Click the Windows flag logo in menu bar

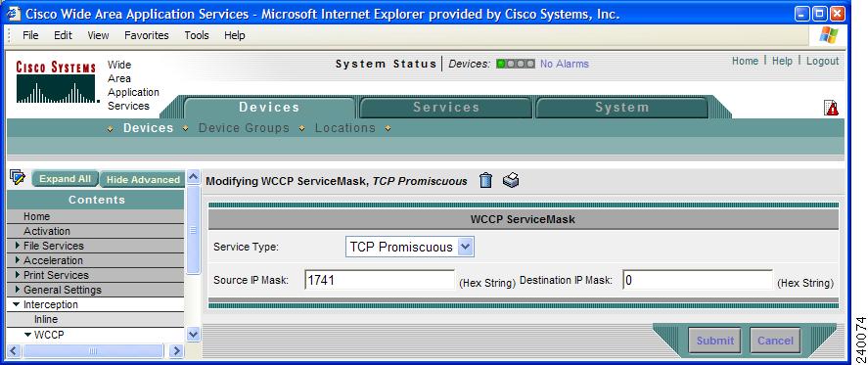pos(829,35)
